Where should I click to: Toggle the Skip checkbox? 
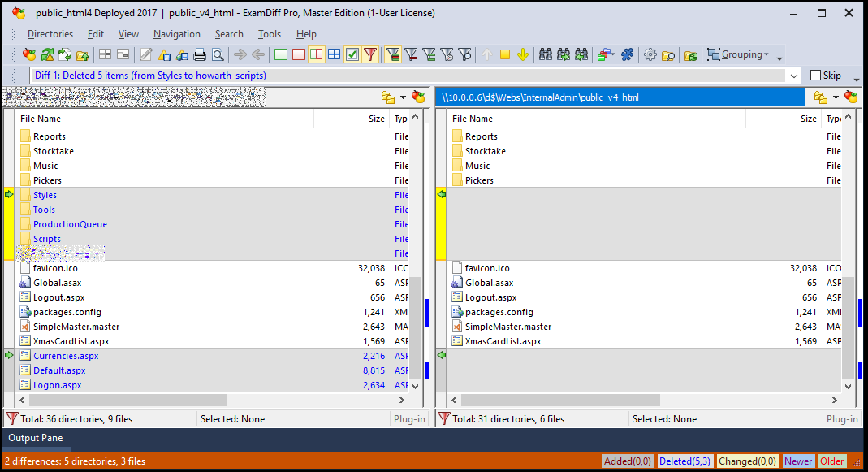point(815,76)
